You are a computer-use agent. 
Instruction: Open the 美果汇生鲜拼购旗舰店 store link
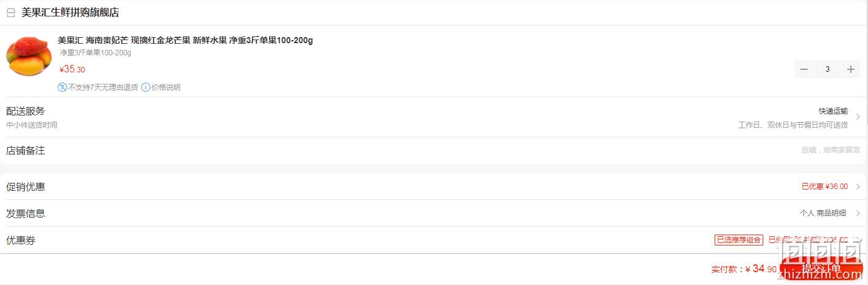coord(70,13)
